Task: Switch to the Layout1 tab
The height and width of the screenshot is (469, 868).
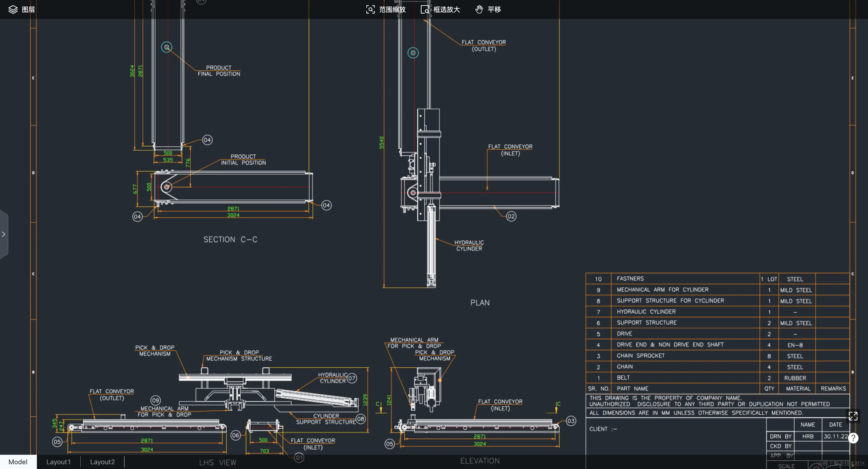Action: tap(58, 462)
